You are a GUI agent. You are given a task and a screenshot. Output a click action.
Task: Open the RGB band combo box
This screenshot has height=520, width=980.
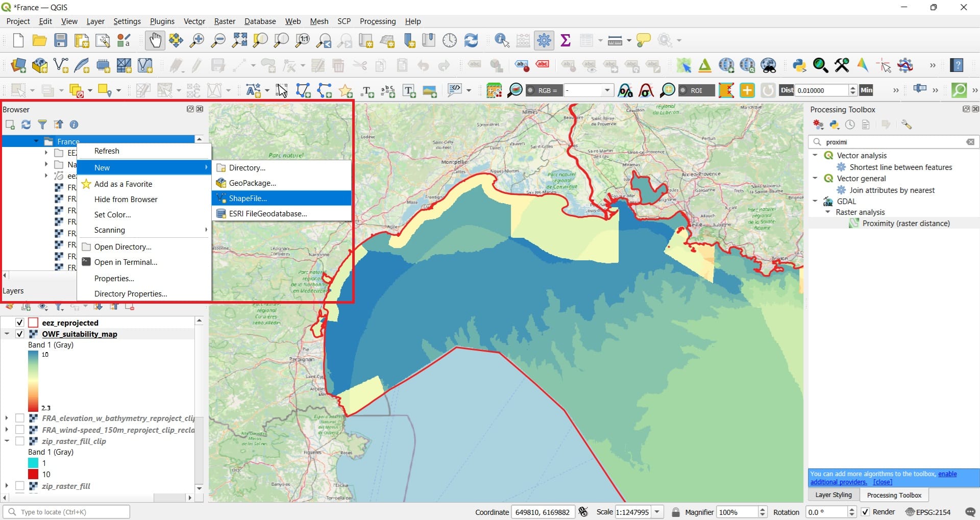tap(588, 90)
